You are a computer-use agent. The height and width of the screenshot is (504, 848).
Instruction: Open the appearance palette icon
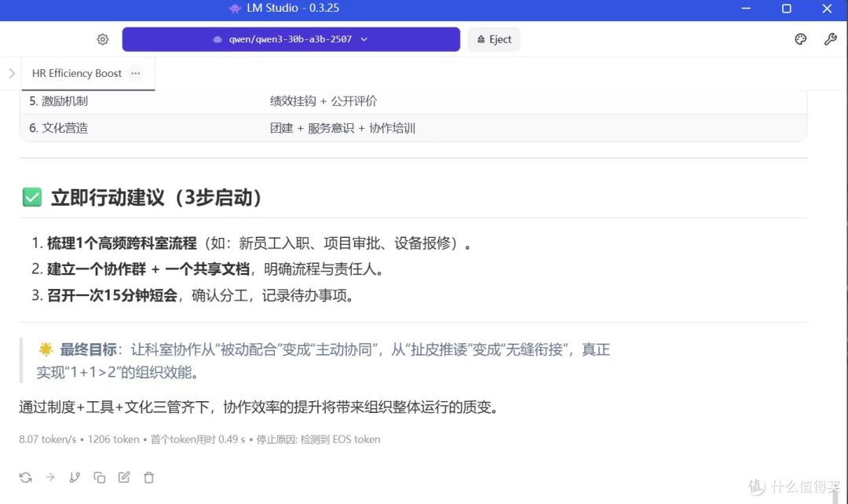(x=800, y=39)
